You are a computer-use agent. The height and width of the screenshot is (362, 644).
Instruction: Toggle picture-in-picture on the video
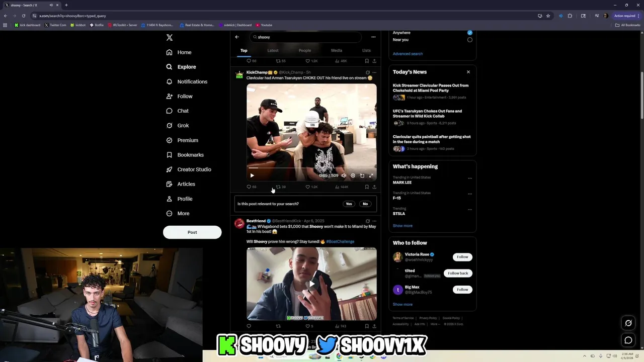point(362,175)
